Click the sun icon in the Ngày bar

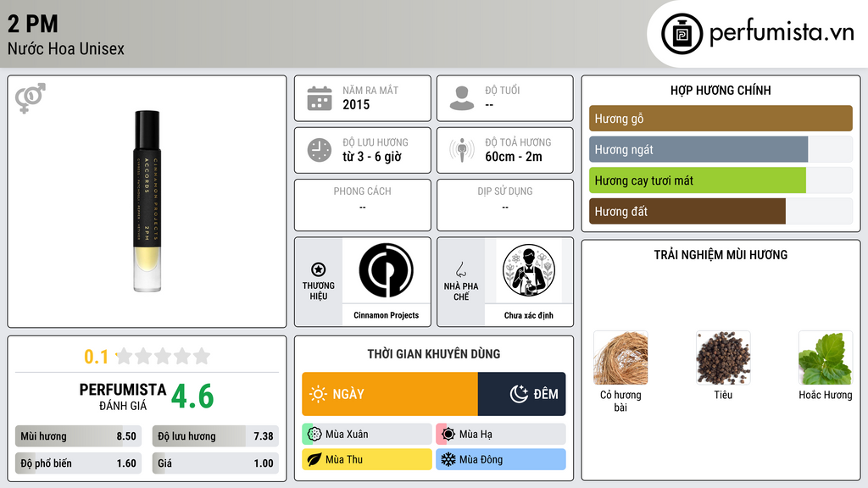click(319, 394)
